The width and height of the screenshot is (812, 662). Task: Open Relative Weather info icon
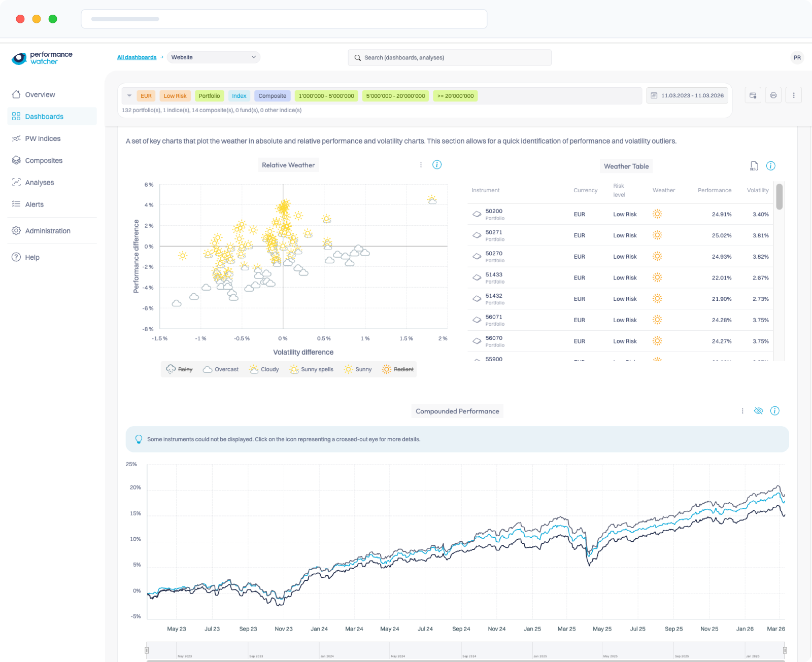click(x=436, y=165)
